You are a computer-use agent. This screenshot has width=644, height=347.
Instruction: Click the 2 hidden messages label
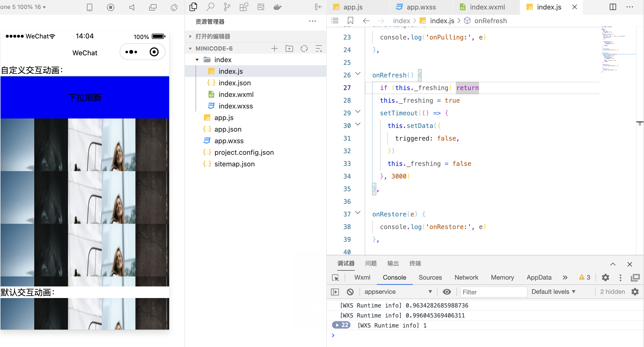(x=612, y=292)
